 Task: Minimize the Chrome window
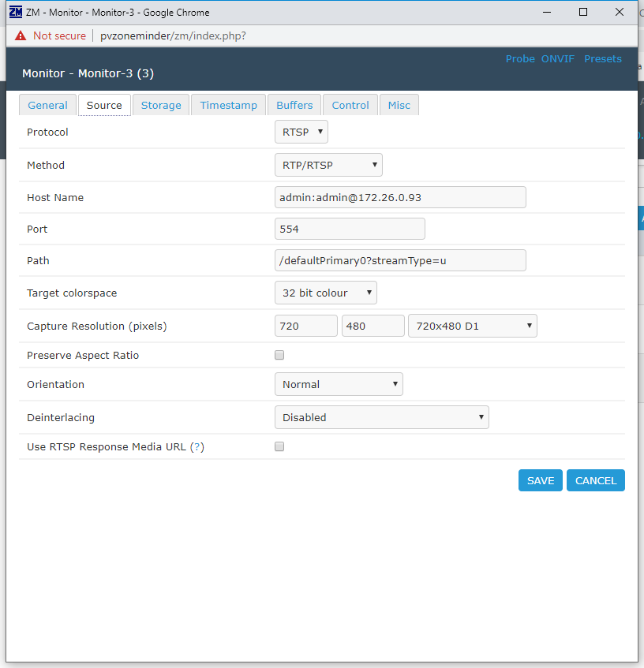coord(547,13)
